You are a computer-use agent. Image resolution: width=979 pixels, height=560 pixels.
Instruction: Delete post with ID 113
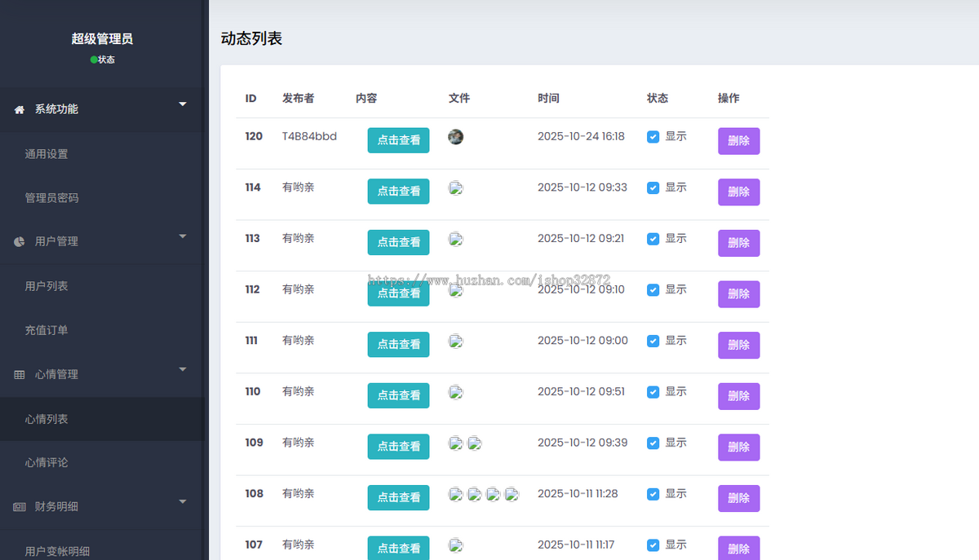coord(738,243)
